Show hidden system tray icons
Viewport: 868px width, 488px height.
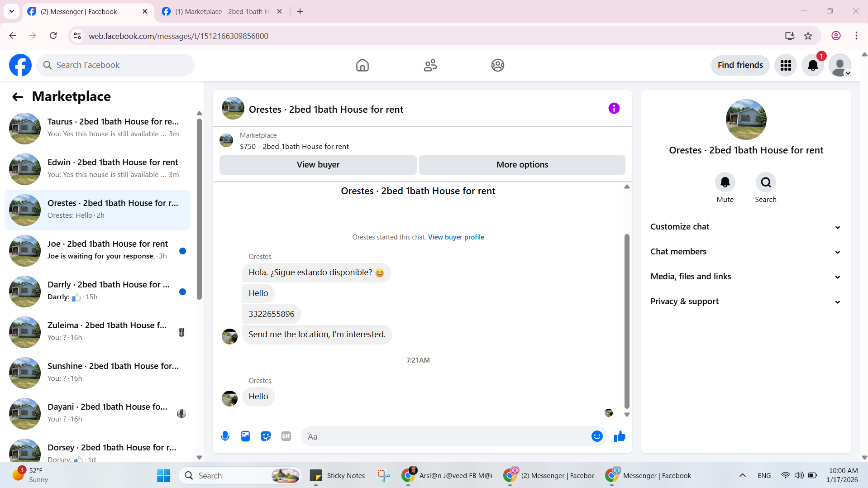742,475
